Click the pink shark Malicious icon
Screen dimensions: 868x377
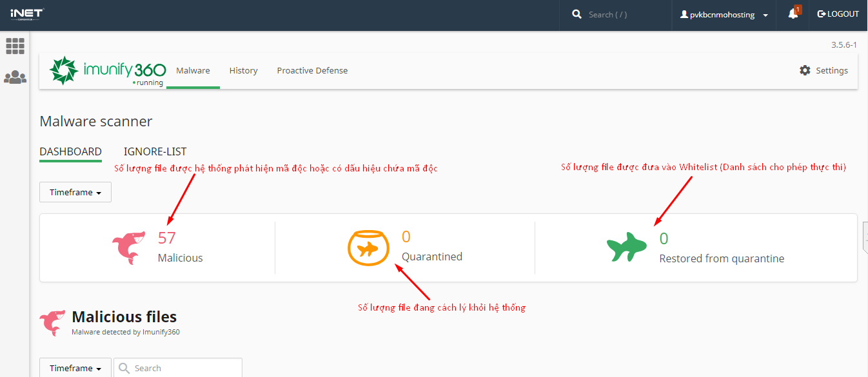(129, 248)
